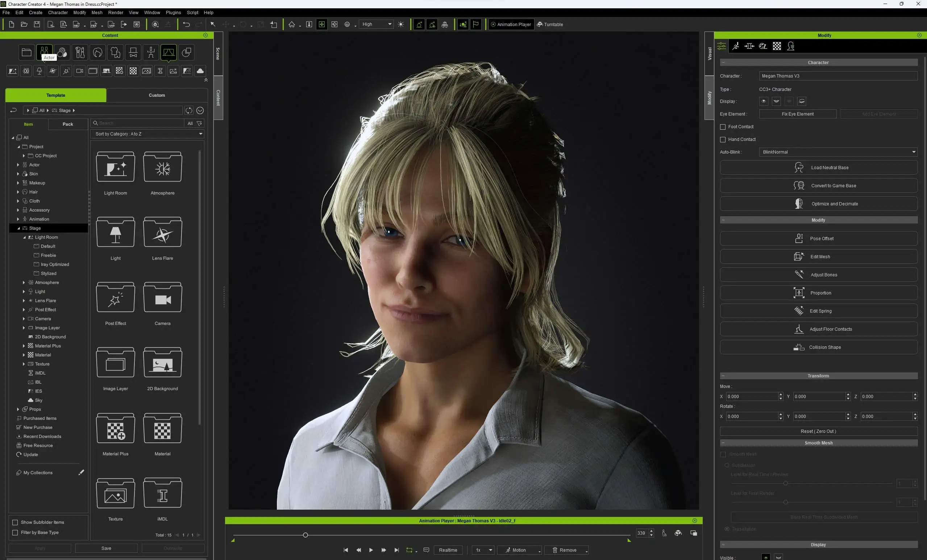
Task: Click the Fix Eye Element button
Action: pyautogui.click(x=798, y=114)
